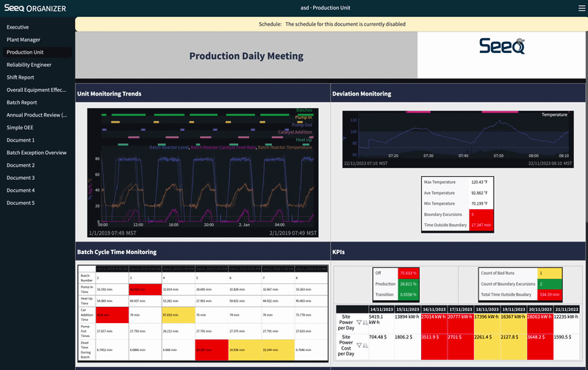The height and width of the screenshot is (370, 588).
Task: Open the Executive document
Action: [x=18, y=27]
